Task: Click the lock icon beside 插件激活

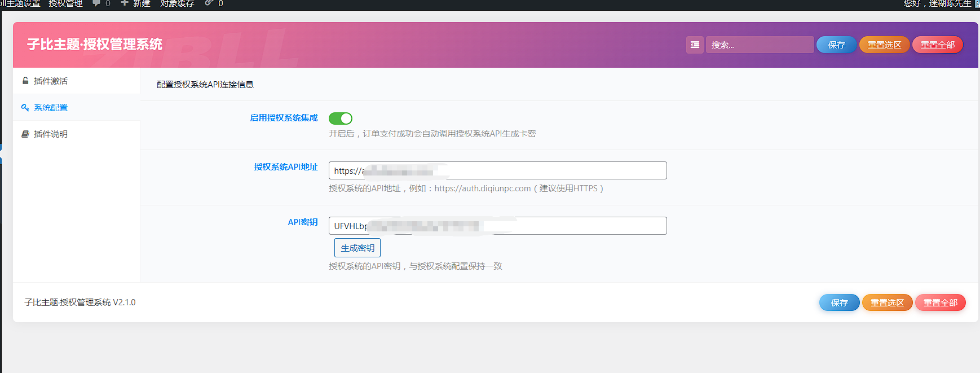Action: point(25,81)
